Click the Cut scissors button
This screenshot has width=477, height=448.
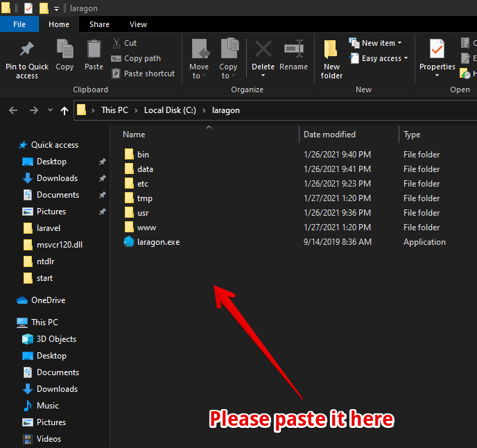click(125, 43)
